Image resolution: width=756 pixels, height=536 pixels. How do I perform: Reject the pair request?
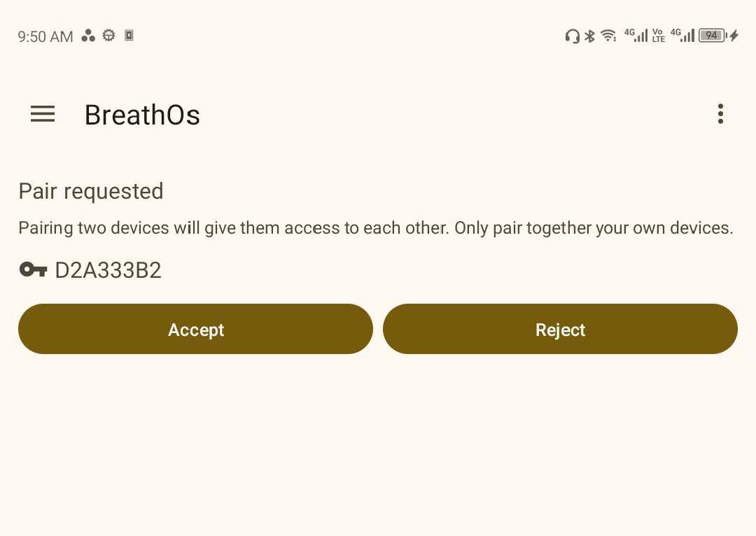pyautogui.click(x=560, y=329)
